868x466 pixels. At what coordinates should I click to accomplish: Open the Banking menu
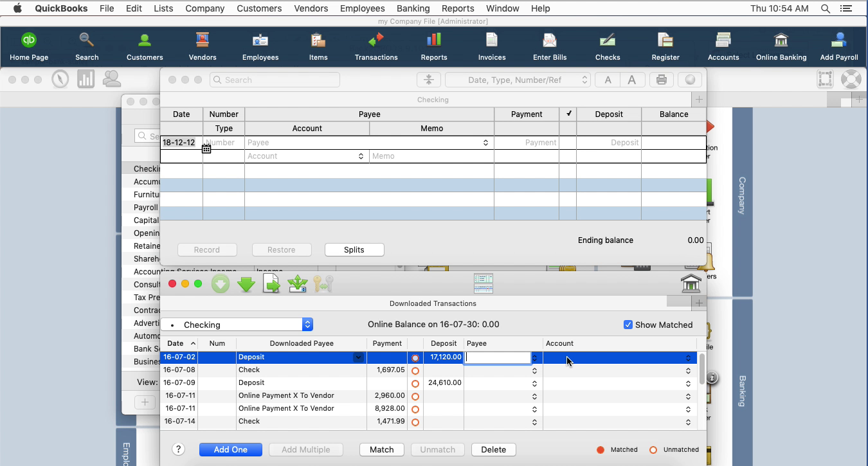413,8
